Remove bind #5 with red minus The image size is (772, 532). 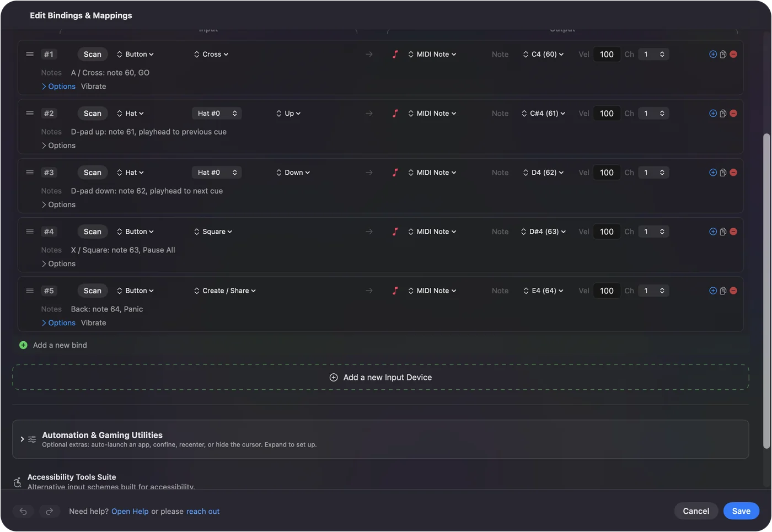[733, 291]
